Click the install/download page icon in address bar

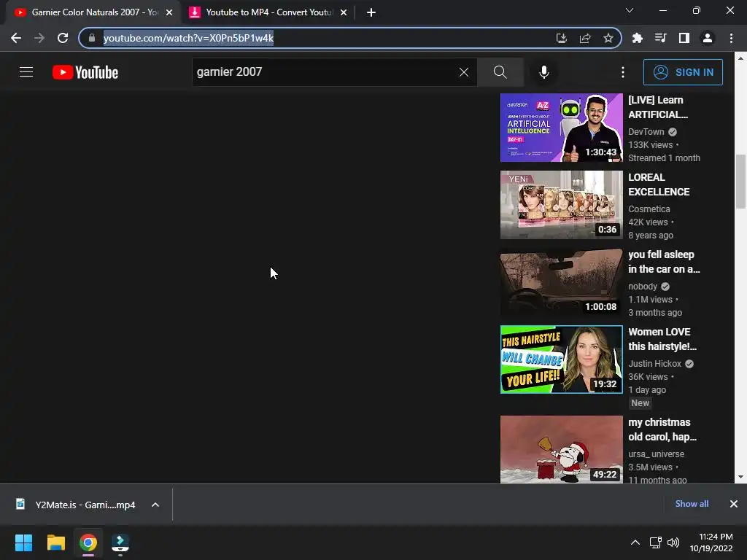(x=562, y=38)
